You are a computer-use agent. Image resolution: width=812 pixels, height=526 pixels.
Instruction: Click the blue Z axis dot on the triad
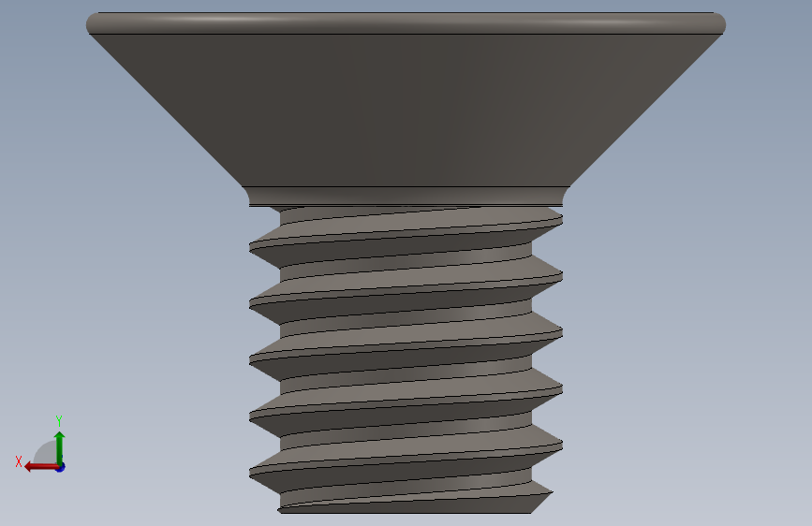click(61, 467)
